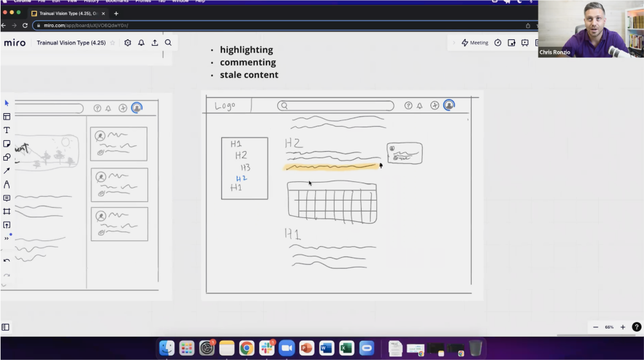Viewport: 644px width, 360px height.
Task: Open Excel from the Dock
Action: pyautogui.click(x=346, y=348)
